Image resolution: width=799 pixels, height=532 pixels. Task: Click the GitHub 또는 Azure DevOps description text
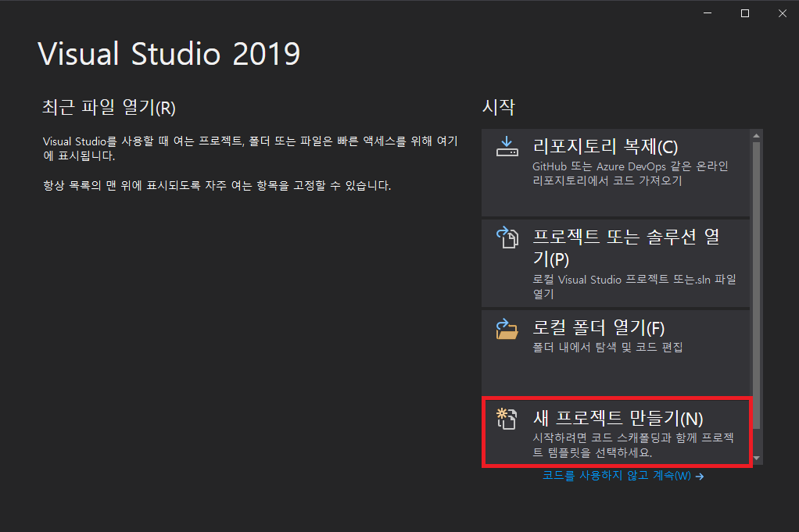(630, 173)
